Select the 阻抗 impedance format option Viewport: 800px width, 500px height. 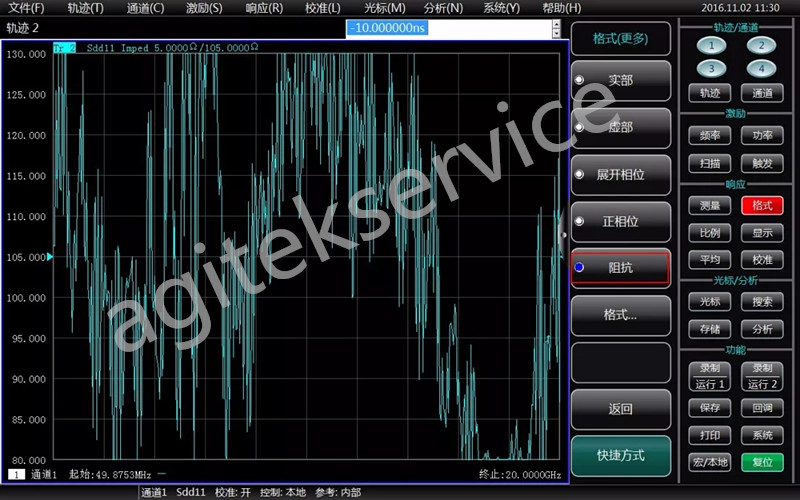pyautogui.click(x=620, y=267)
